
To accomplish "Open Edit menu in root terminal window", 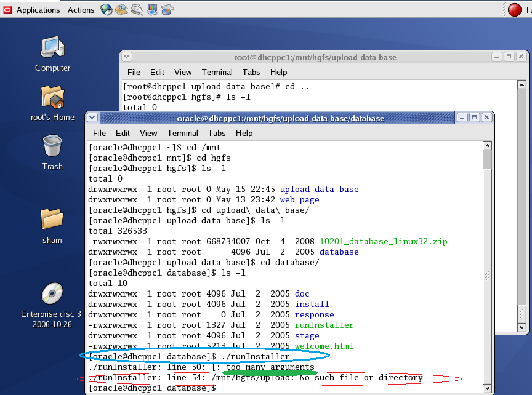I will [157, 72].
